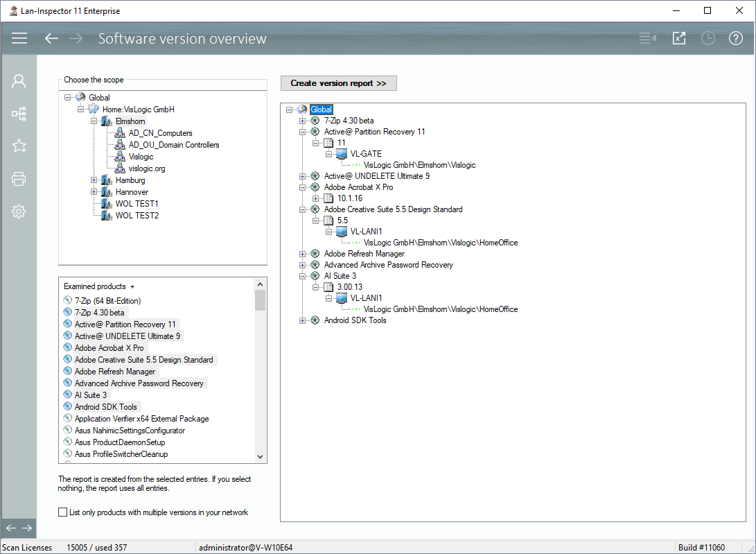Open the hamburger main menu
The image size is (756, 554).
point(19,39)
